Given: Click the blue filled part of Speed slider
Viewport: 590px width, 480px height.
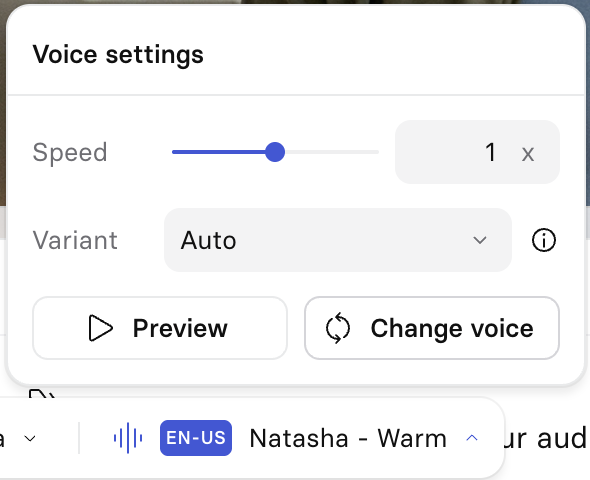Looking at the screenshot, I should pos(219,152).
